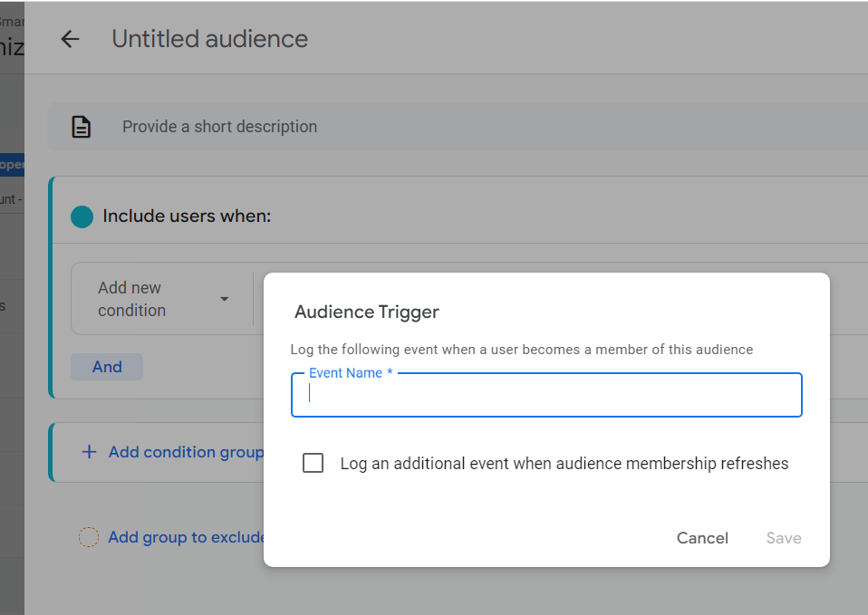Click the dashed circle icon for exclude group
Viewport: 868px width, 615px height.
[89, 537]
